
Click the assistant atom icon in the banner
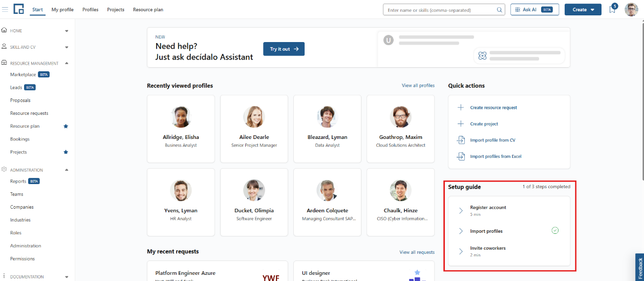click(x=482, y=56)
